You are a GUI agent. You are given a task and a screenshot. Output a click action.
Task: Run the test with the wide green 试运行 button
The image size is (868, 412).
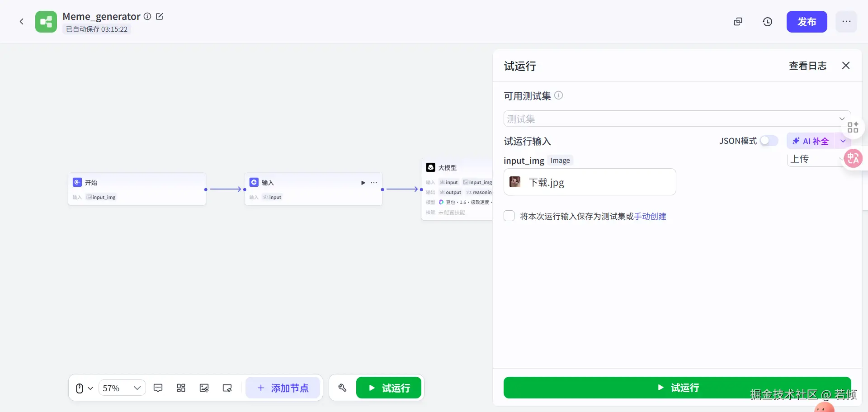click(677, 388)
